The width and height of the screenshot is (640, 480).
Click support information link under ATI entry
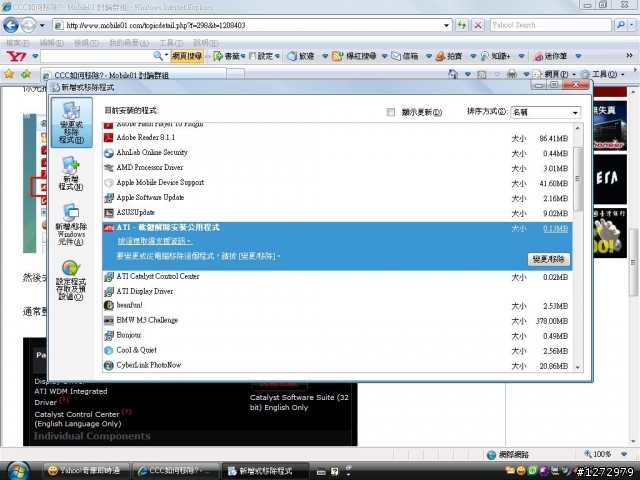tap(154, 241)
